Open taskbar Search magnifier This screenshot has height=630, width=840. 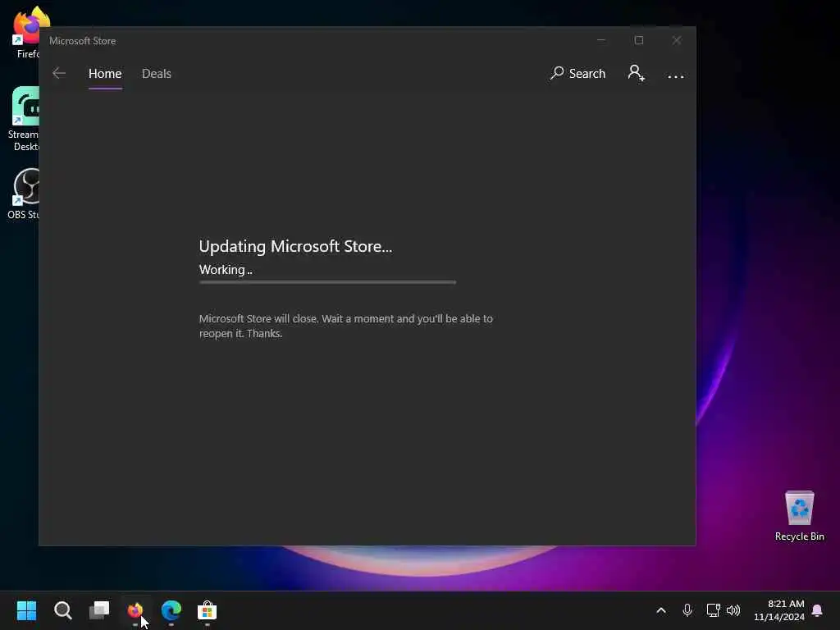(x=62, y=610)
